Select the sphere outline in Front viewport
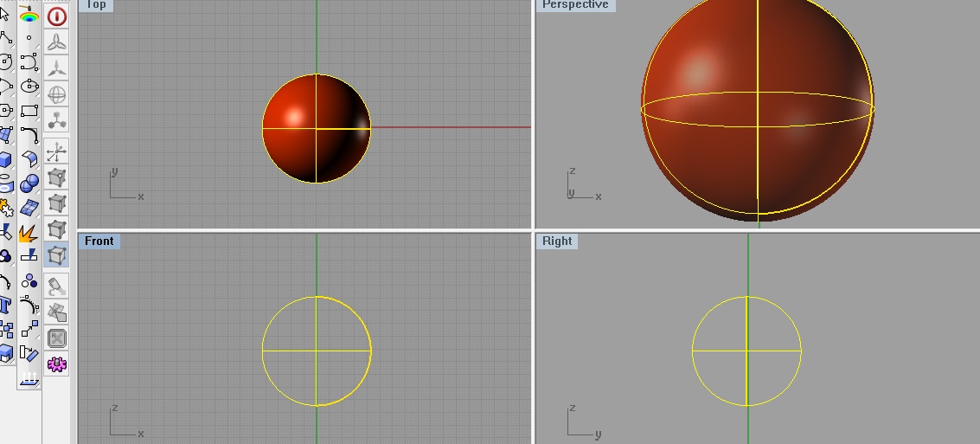Image resolution: width=980 pixels, height=444 pixels. (317, 351)
